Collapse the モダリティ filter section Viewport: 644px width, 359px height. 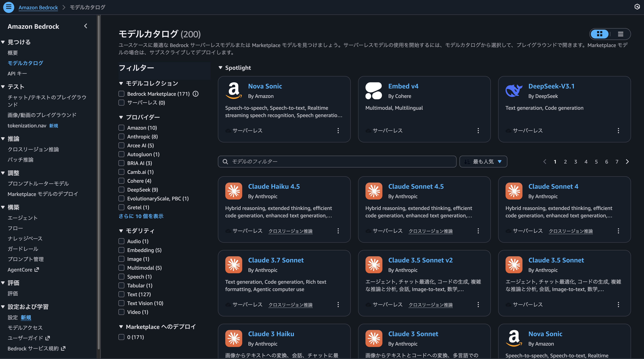coord(121,231)
